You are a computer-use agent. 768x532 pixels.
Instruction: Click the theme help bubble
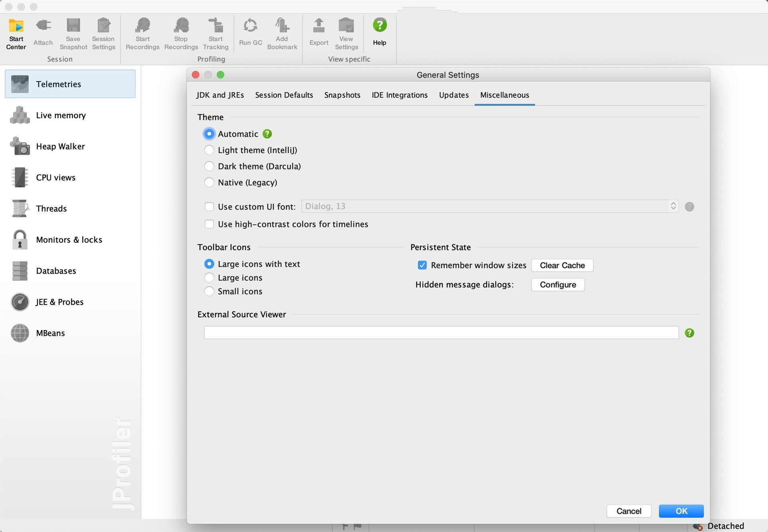click(x=267, y=133)
